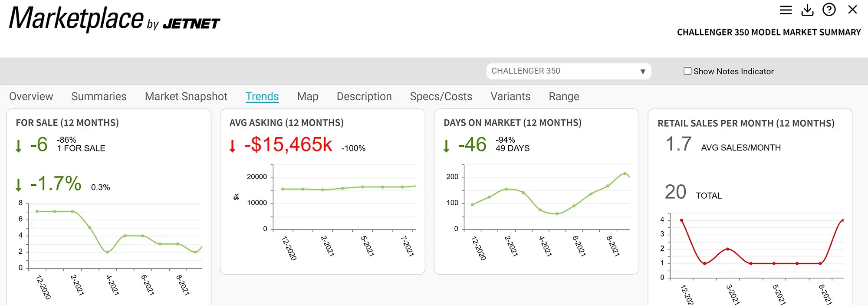Click the green down arrow beside -46
Screen dimensions: 868x305
[x=446, y=146]
